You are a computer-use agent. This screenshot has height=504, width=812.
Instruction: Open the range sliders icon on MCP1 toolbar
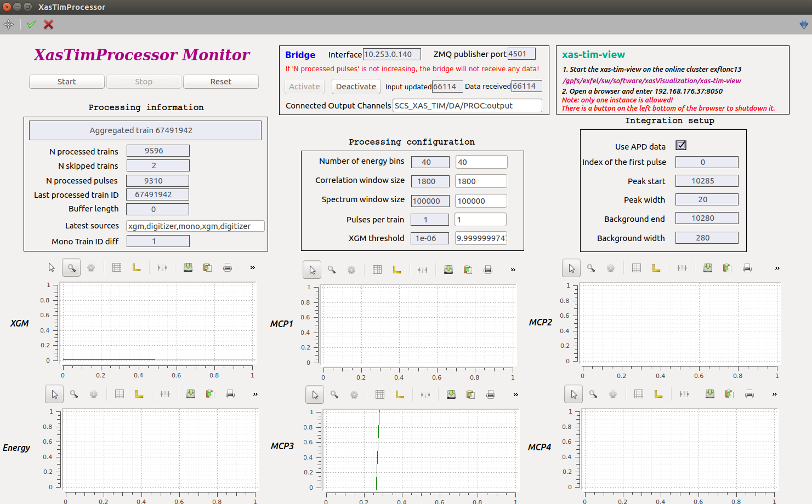click(x=423, y=270)
